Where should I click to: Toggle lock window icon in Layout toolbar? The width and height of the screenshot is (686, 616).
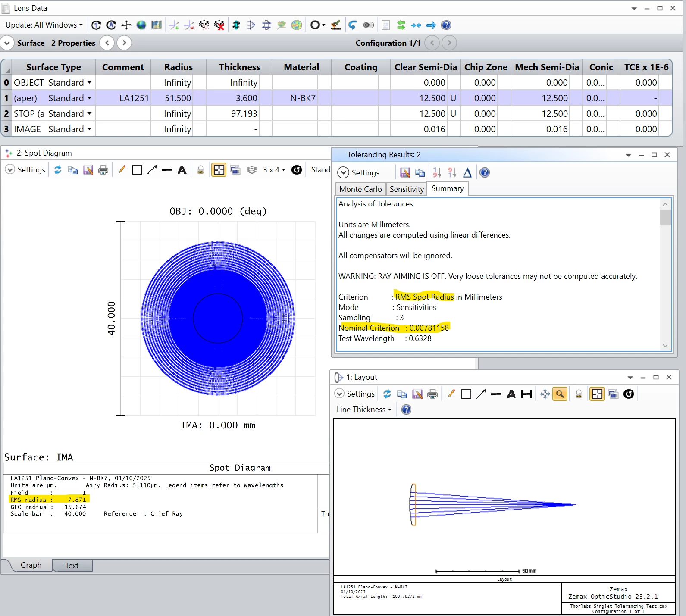coord(579,394)
